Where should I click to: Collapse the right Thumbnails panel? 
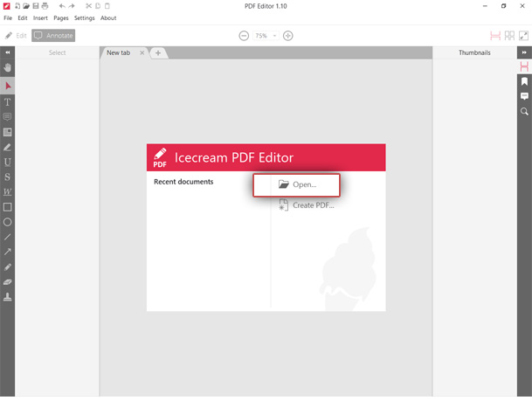(x=524, y=52)
